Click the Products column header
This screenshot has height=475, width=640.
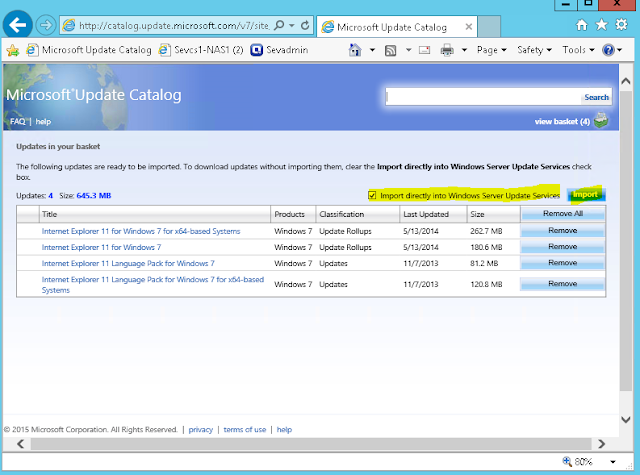click(x=293, y=214)
